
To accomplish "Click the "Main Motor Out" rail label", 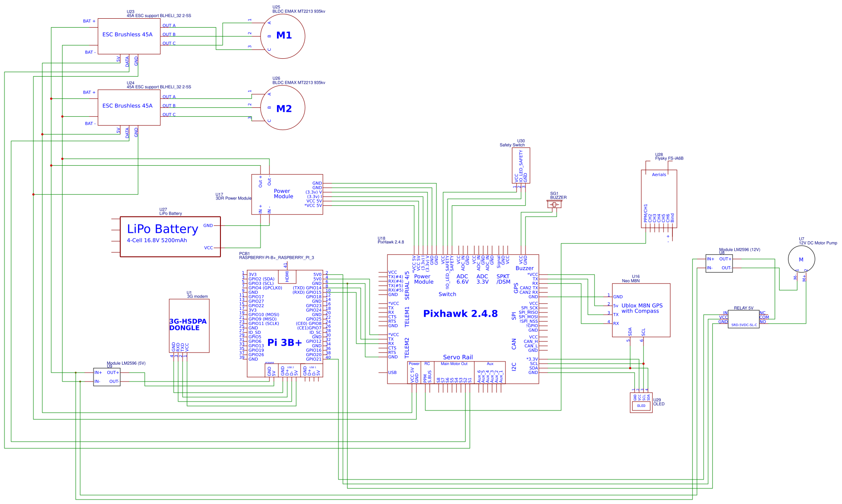I will tap(454, 364).
